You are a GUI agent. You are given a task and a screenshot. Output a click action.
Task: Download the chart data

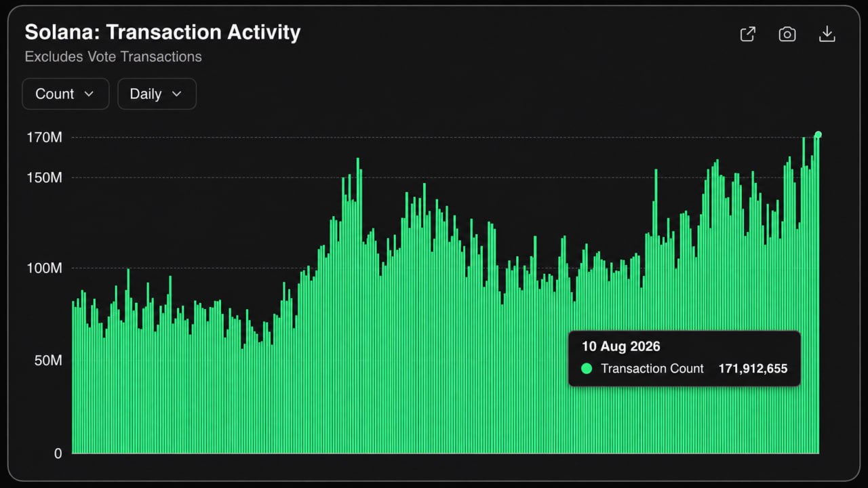coord(827,34)
